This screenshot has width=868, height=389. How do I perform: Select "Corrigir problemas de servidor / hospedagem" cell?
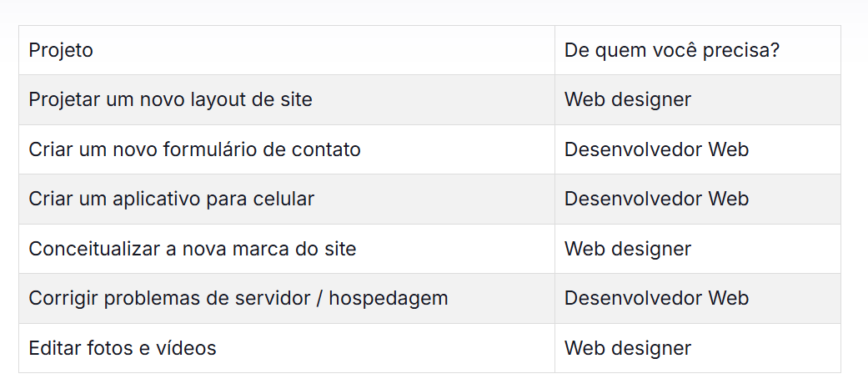click(x=238, y=299)
